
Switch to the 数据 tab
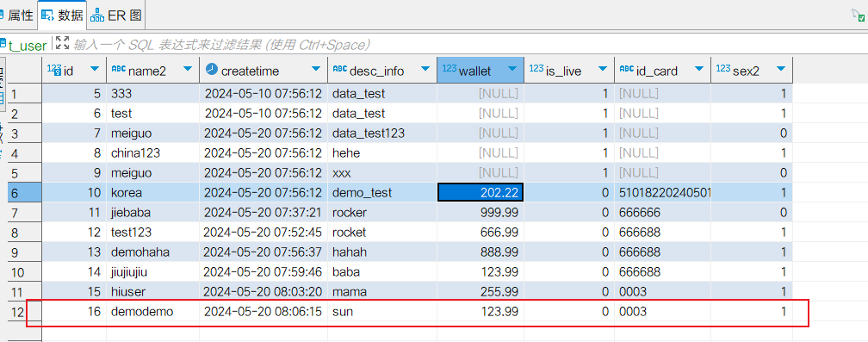click(x=63, y=16)
